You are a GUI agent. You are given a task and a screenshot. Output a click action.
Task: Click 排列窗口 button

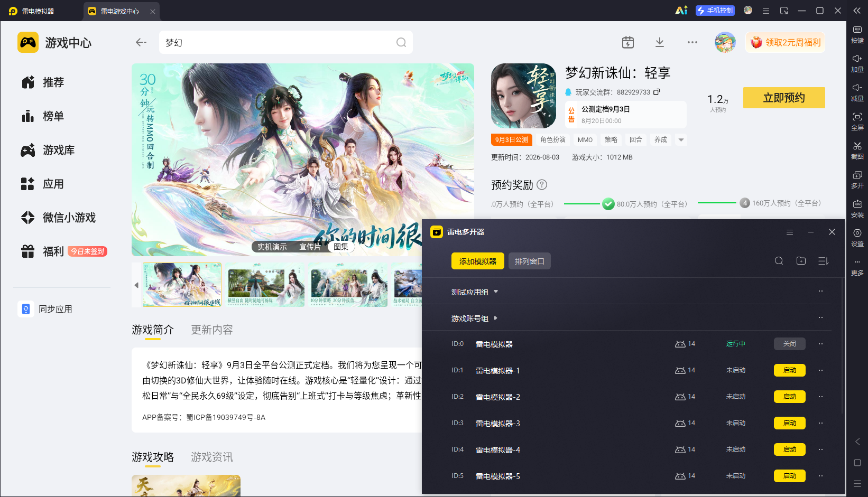pos(530,261)
